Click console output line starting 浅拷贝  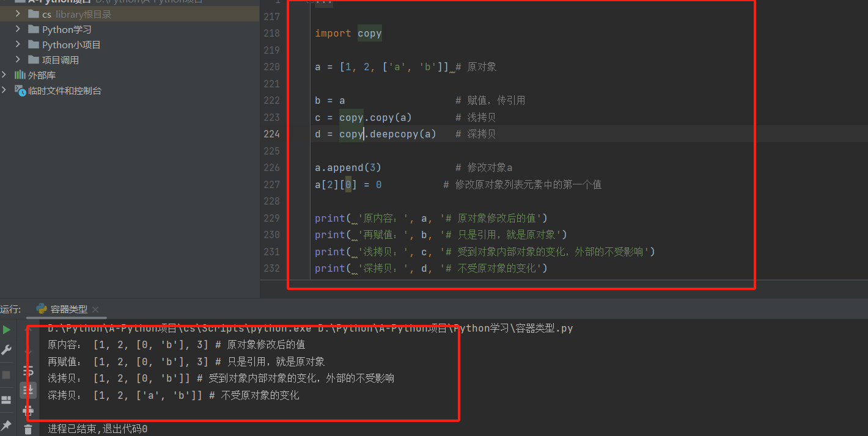pos(221,379)
